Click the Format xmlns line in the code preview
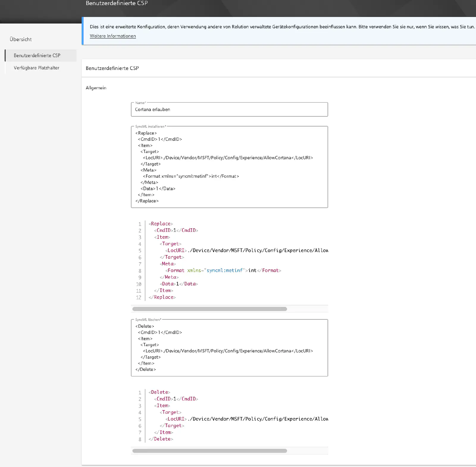Viewport: 476px width, 467px height. coord(223,270)
